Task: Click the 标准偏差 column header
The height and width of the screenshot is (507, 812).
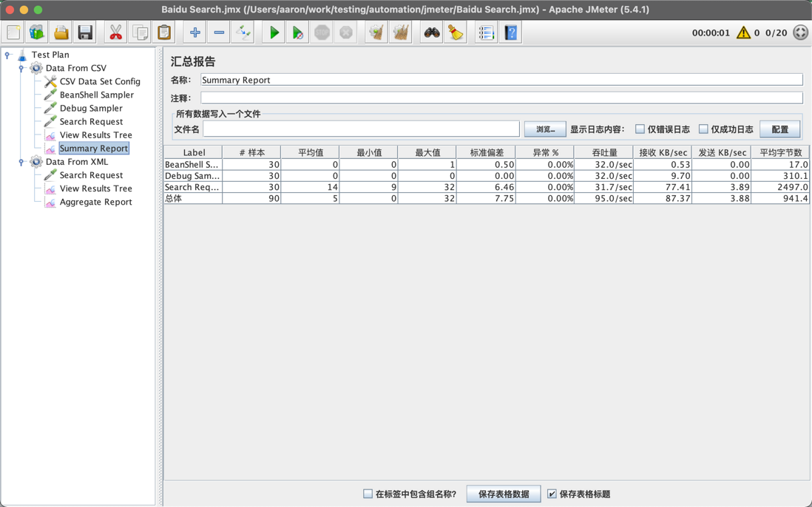Action: [x=486, y=152]
